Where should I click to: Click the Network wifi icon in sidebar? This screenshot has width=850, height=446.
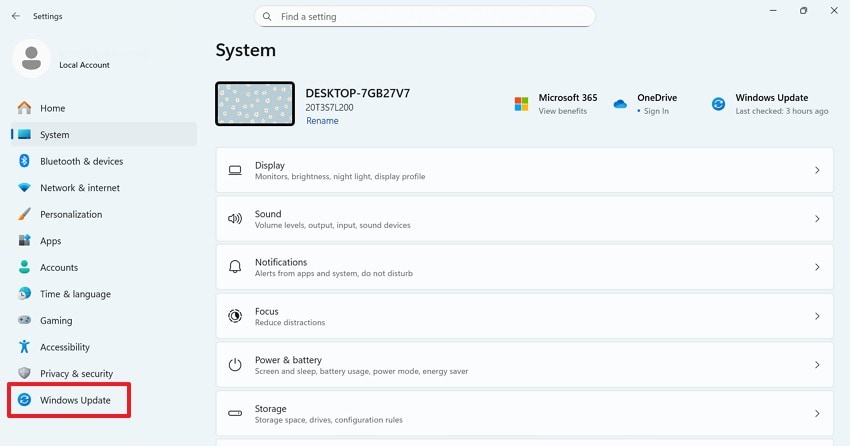click(x=24, y=188)
